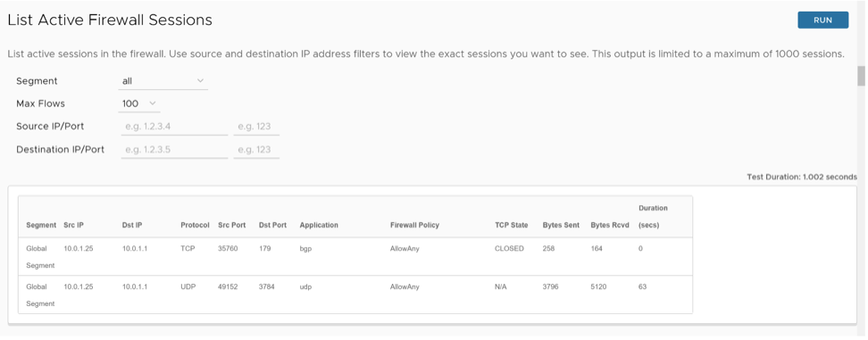Click the Max Flows chevron arrow

(x=153, y=104)
